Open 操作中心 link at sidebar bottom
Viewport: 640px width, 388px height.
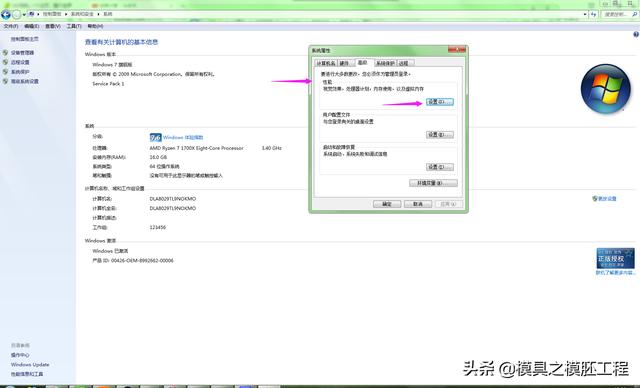pyautogui.click(x=20, y=355)
